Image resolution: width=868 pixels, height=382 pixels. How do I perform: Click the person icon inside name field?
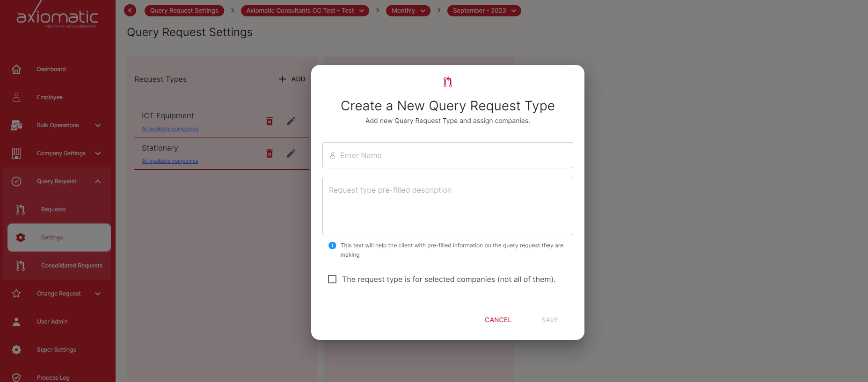[333, 155]
